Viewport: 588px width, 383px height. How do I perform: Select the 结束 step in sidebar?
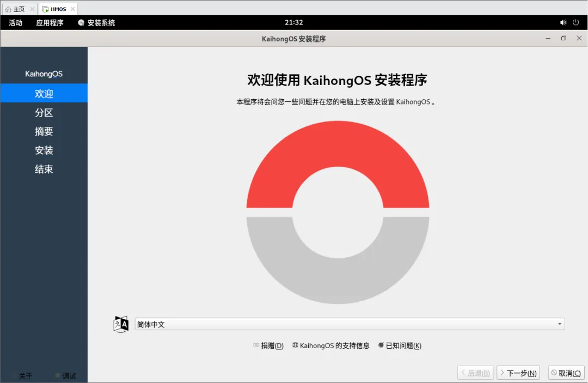click(x=44, y=169)
